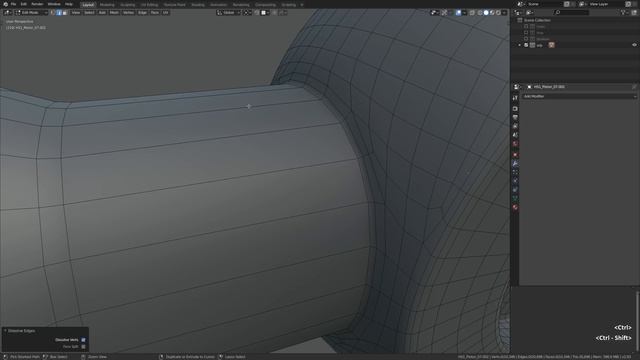Open the Vertex menu
The height and width of the screenshot is (360, 640).
click(128, 13)
